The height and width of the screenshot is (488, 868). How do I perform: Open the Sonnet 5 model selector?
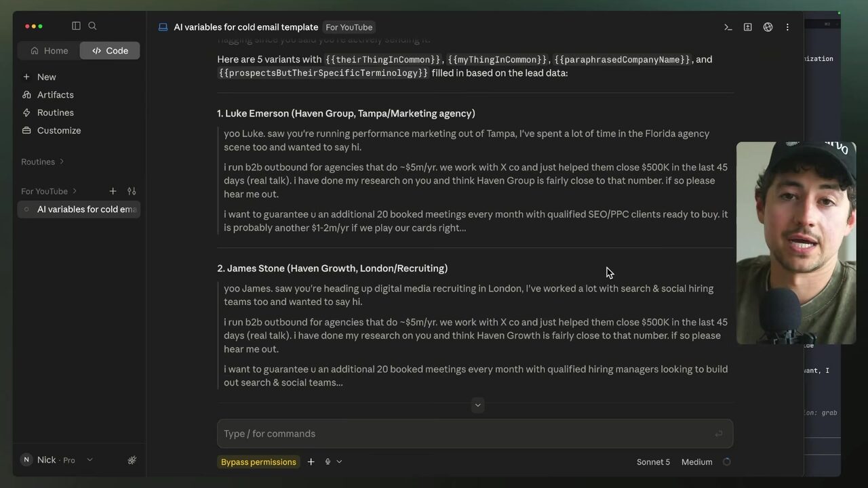click(x=653, y=462)
